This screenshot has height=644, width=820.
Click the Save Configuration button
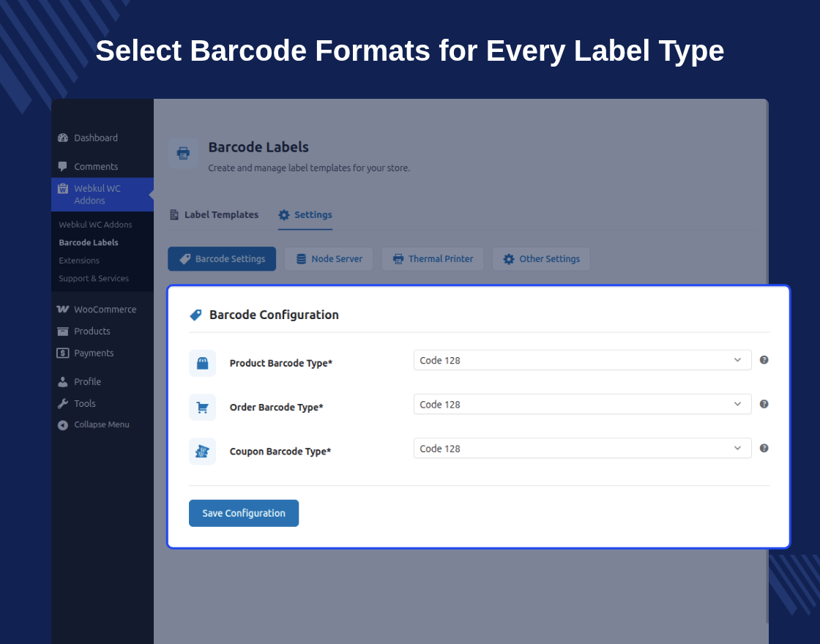pos(244,513)
